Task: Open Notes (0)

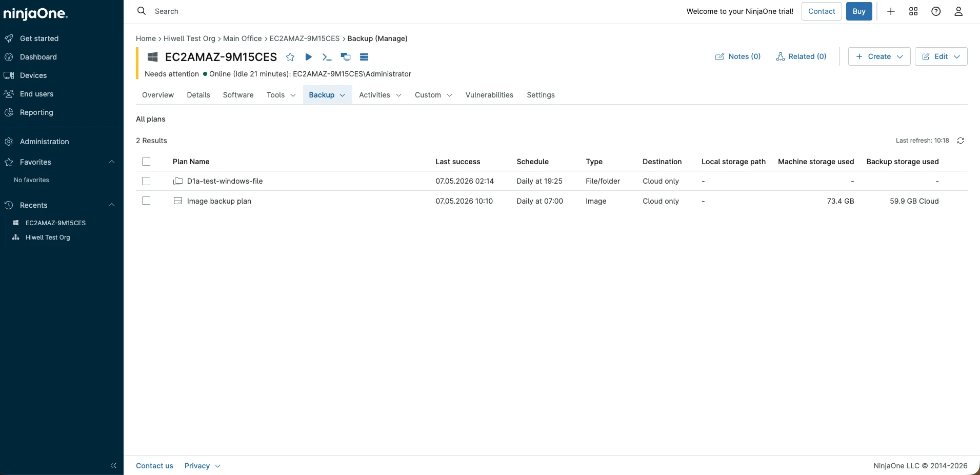Action: 738,56
